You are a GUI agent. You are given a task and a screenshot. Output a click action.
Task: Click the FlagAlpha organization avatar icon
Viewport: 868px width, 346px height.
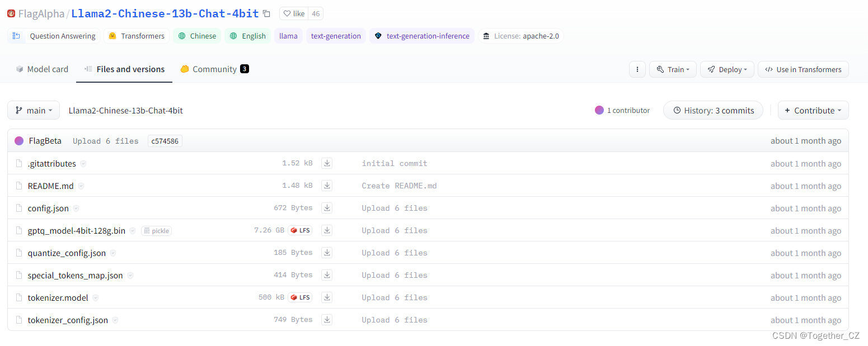11,13
